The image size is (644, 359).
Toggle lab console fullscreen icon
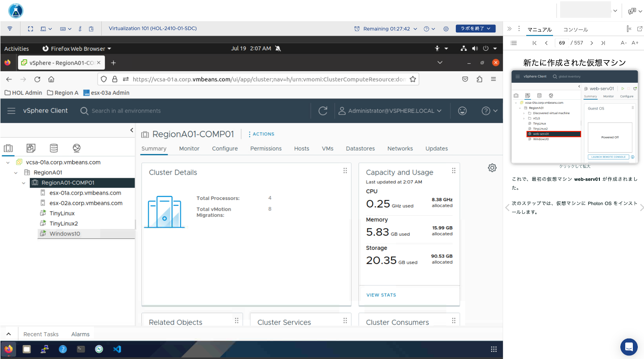coord(31,29)
